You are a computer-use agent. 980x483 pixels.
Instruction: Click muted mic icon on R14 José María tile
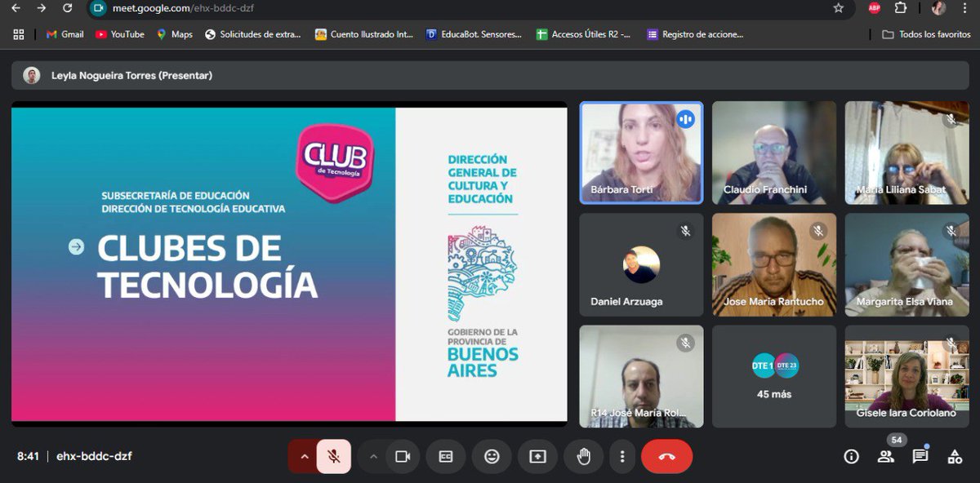click(x=685, y=343)
